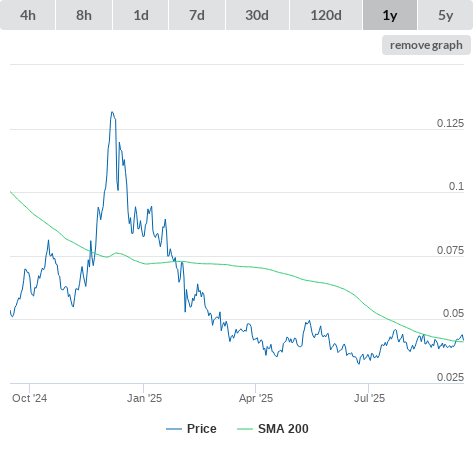Click the blue price line peak
Viewport: 474px width, 455px height.
click(112, 112)
